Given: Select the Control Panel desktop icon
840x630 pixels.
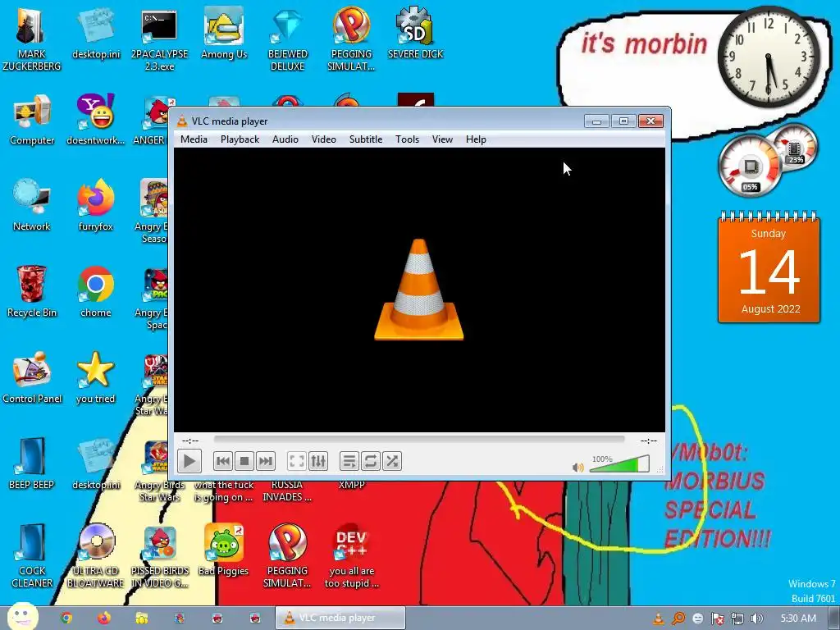Looking at the screenshot, I should [32, 377].
